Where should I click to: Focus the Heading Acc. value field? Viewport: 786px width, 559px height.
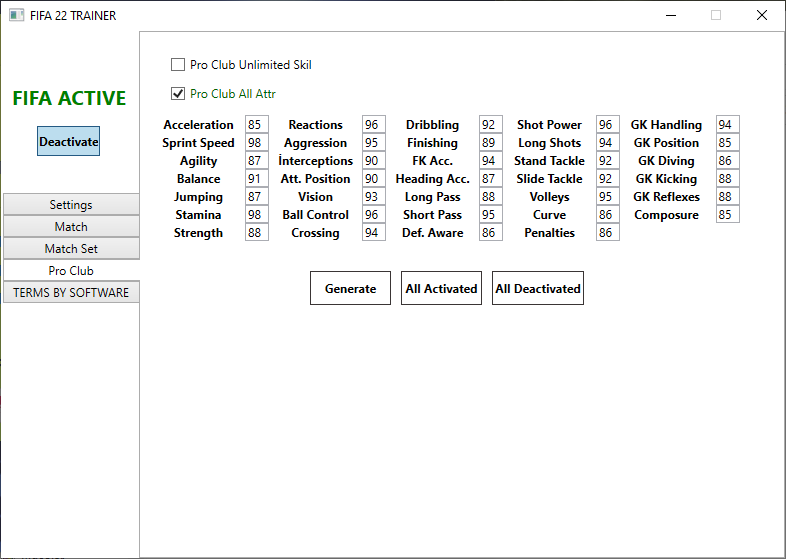(x=491, y=178)
